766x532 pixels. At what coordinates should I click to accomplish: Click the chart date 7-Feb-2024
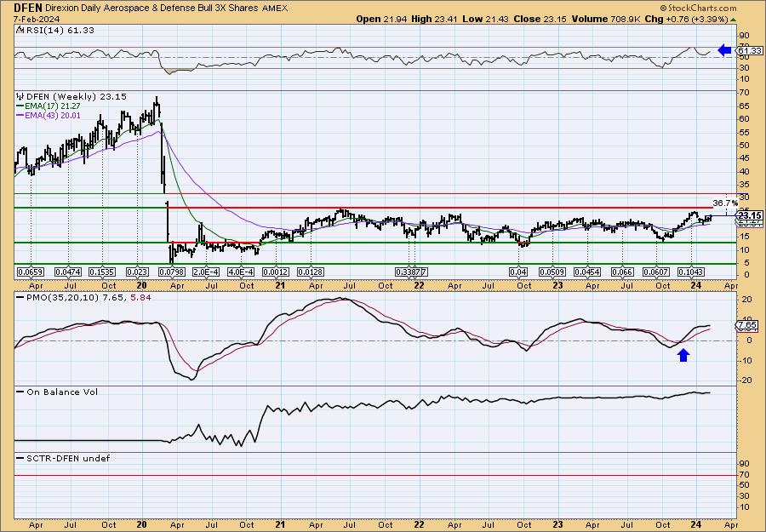(x=37, y=19)
